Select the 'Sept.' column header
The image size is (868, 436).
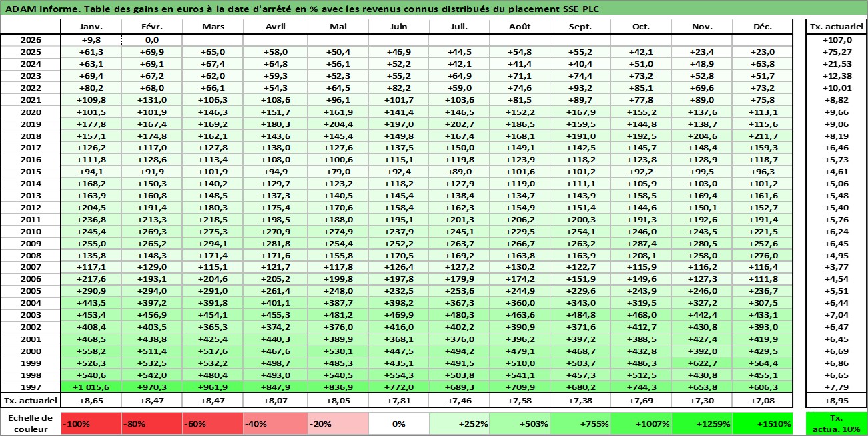[580, 27]
